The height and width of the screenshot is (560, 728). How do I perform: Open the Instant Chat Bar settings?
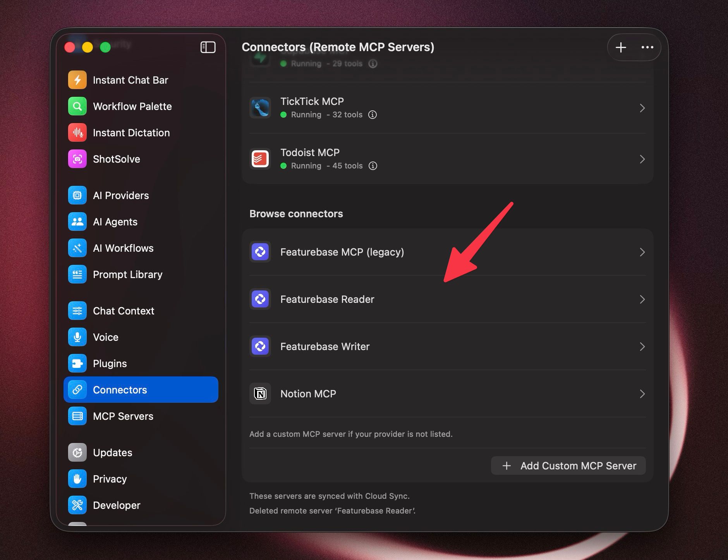pyautogui.click(x=141, y=80)
